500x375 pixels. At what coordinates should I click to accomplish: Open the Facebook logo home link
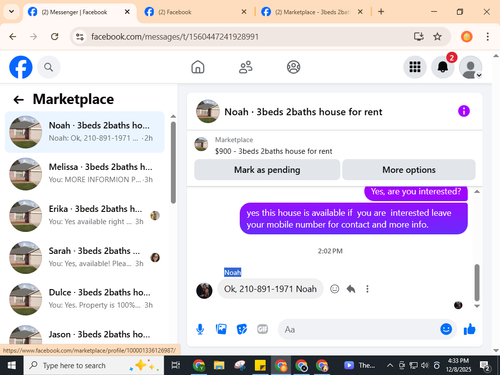[x=21, y=67]
